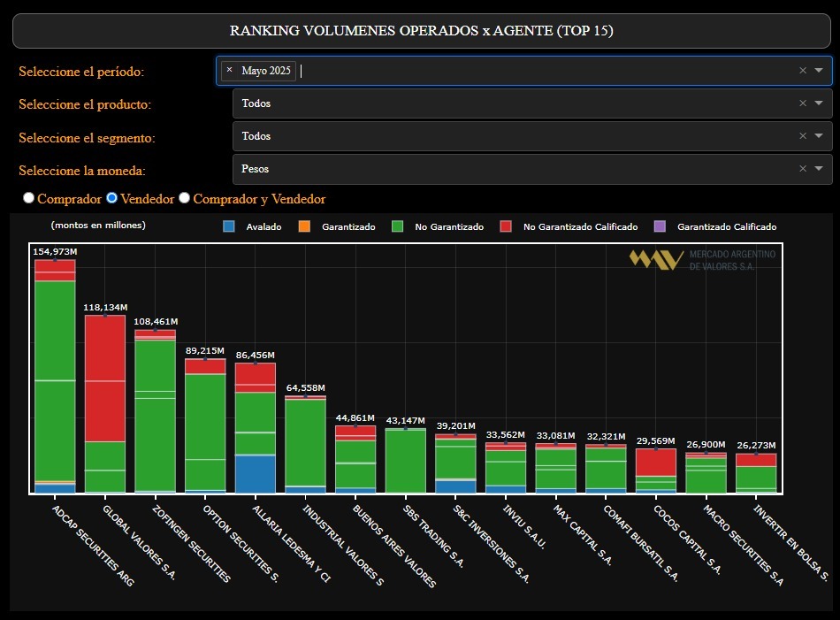Clear the moneda Pesos selection
The image size is (840, 620).
[803, 168]
